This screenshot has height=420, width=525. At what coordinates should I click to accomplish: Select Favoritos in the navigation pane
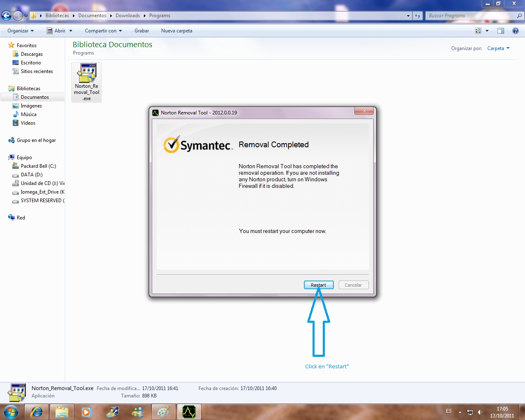tap(27, 46)
